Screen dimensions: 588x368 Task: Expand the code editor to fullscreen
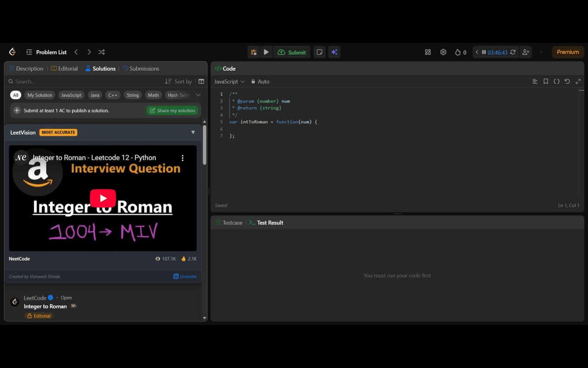[x=578, y=81]
